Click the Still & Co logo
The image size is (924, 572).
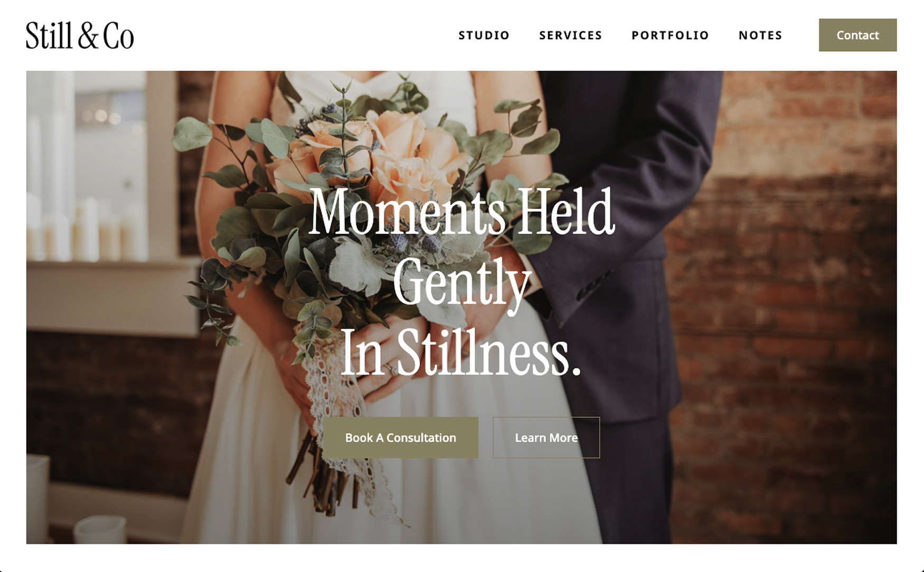click(80, 35)
